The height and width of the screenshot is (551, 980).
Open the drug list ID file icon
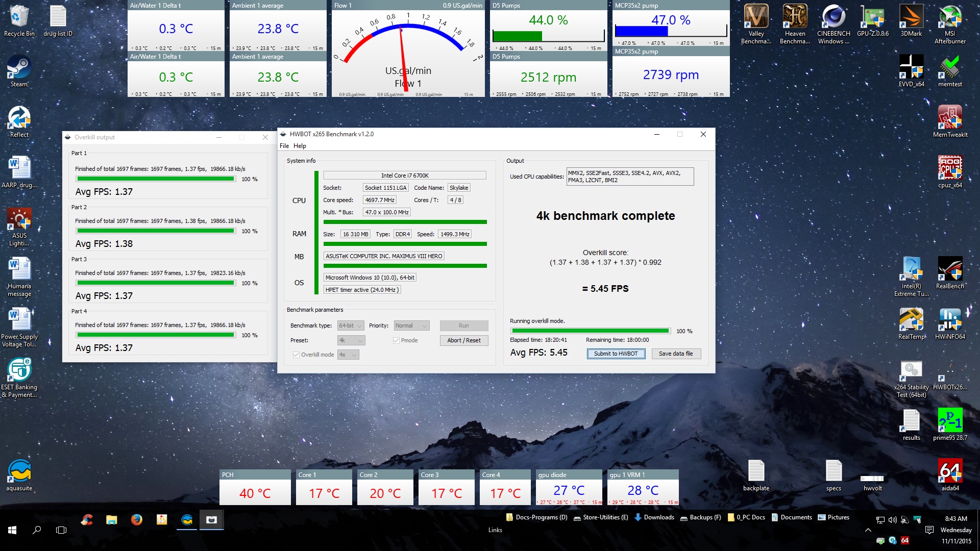pyautogui.click(x=58, y=21)
